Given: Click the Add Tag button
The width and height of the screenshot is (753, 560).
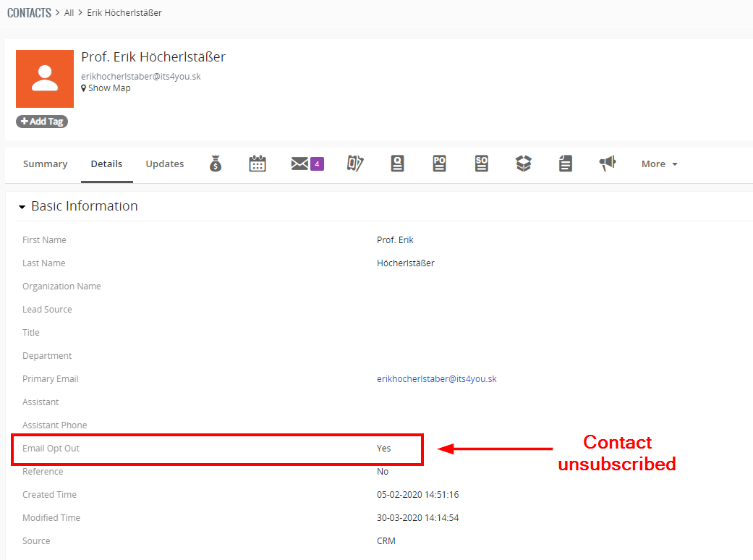Looking at the screenshot, I should coord(42,122).
